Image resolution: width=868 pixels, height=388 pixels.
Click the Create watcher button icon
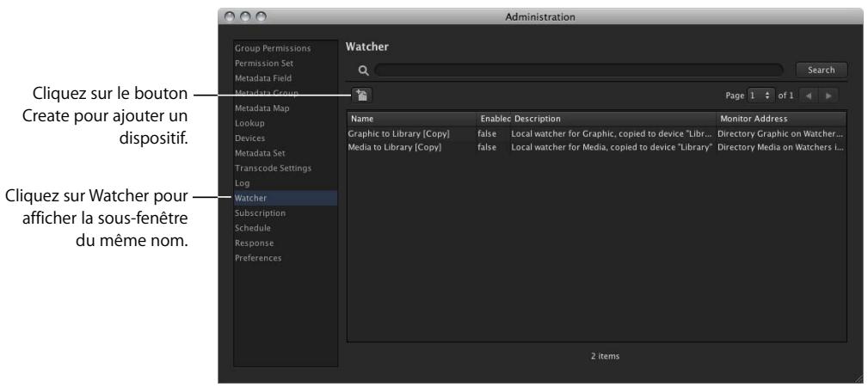[x=361, y=95]
